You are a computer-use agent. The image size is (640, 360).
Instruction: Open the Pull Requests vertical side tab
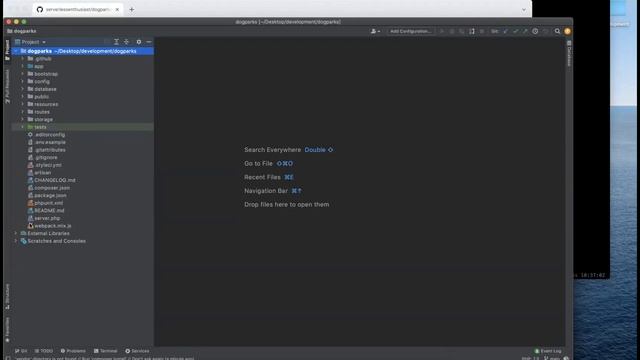coord(7,87)
